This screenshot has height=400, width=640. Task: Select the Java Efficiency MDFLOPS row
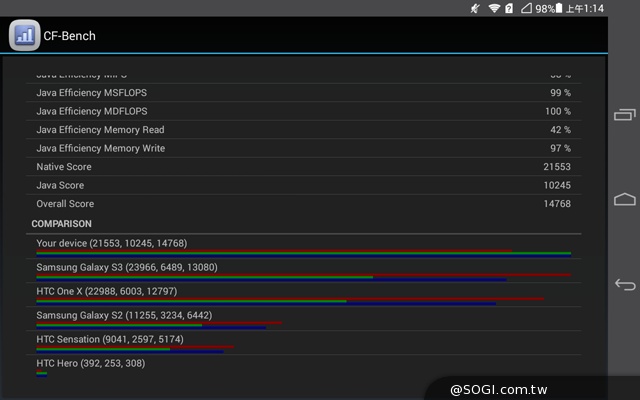(x=303, y=111)
